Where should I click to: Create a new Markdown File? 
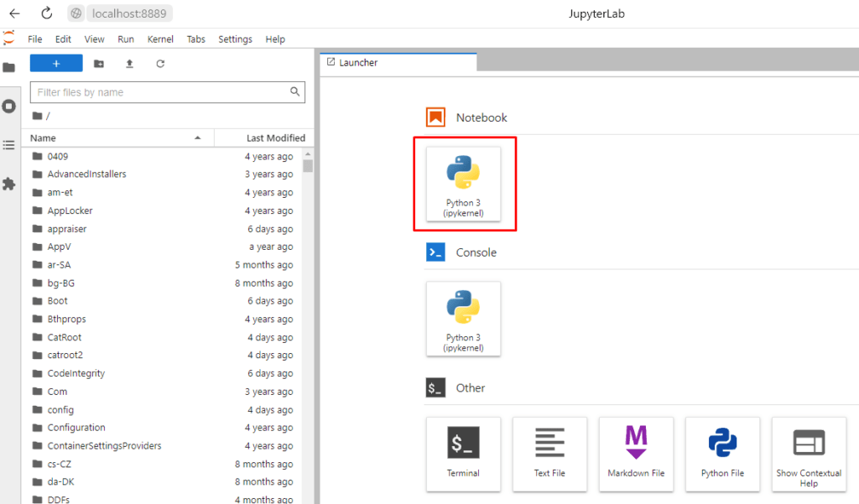[636, 454]
